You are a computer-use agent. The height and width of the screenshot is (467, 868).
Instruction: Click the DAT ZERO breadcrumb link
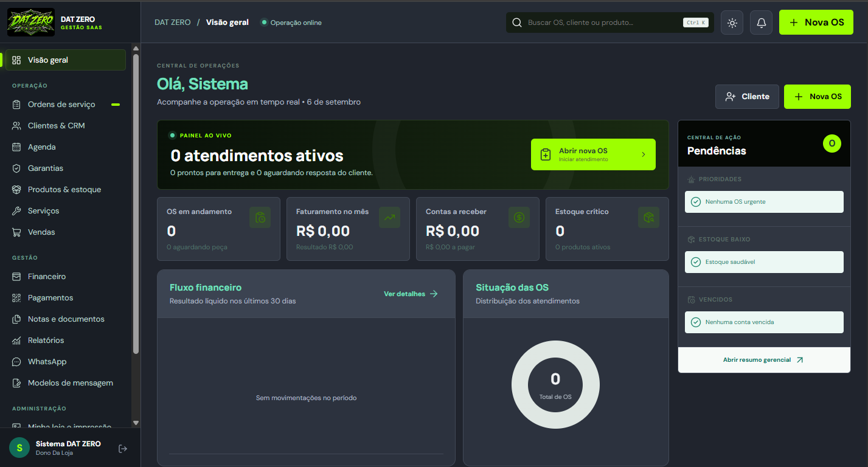point(172,22)
